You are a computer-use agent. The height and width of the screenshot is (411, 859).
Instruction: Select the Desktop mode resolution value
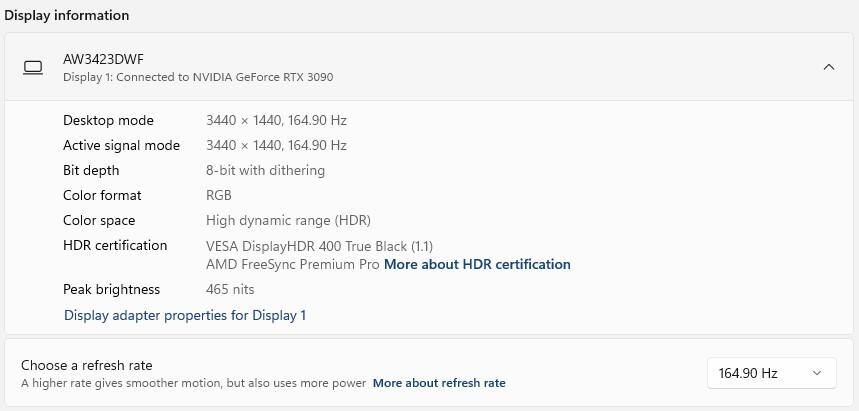click(x=276, y=120)
